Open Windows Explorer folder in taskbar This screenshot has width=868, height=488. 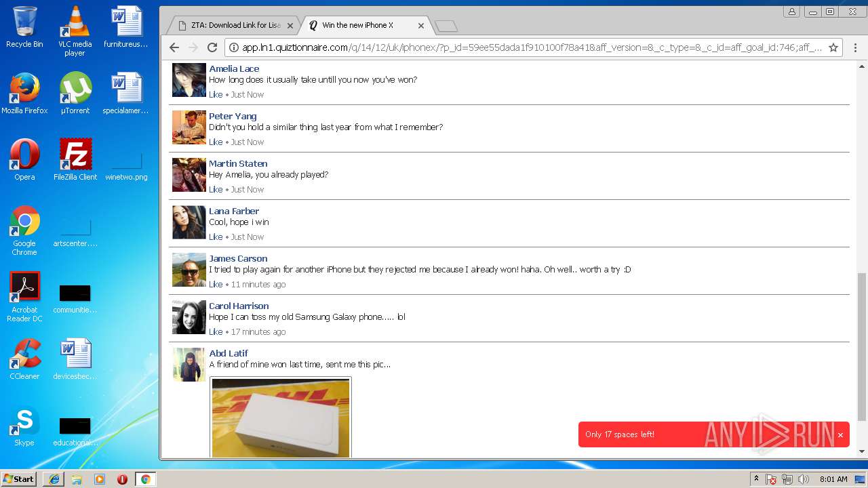(x=77, y=479)
